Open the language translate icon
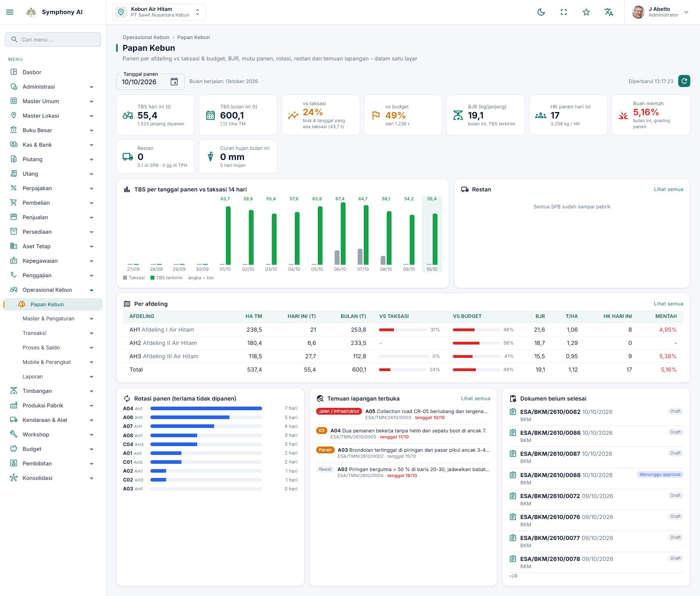Image resolution: width=700 pixels, height=596 pixels. (609, 12)
